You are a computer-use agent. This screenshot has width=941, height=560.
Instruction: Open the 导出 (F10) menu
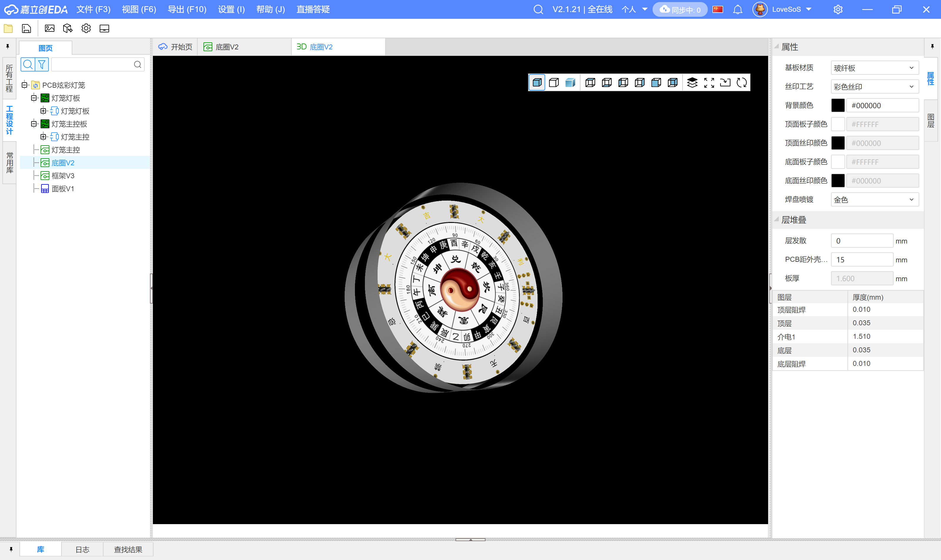(187, 9)
